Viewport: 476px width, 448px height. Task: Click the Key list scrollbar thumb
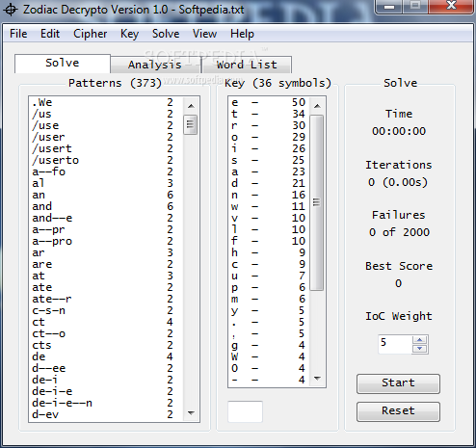coord(316,202)
